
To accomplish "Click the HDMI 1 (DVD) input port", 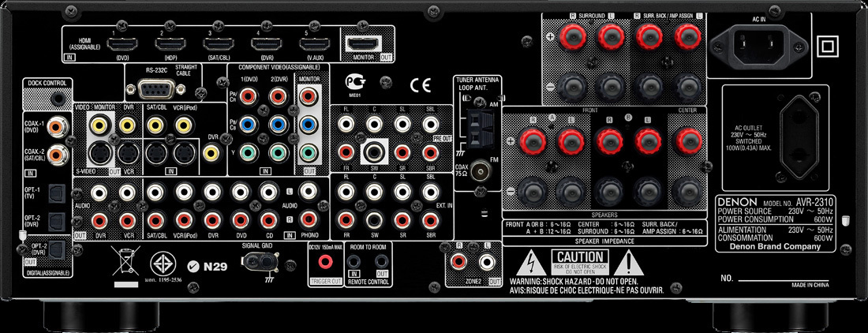I will [x=123, y=45].
